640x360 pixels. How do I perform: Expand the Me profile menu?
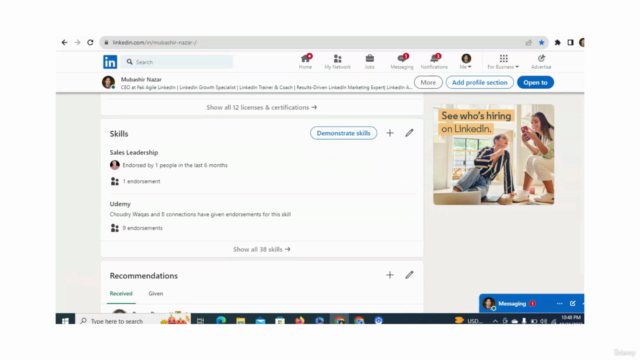click(x=466, y=61)
